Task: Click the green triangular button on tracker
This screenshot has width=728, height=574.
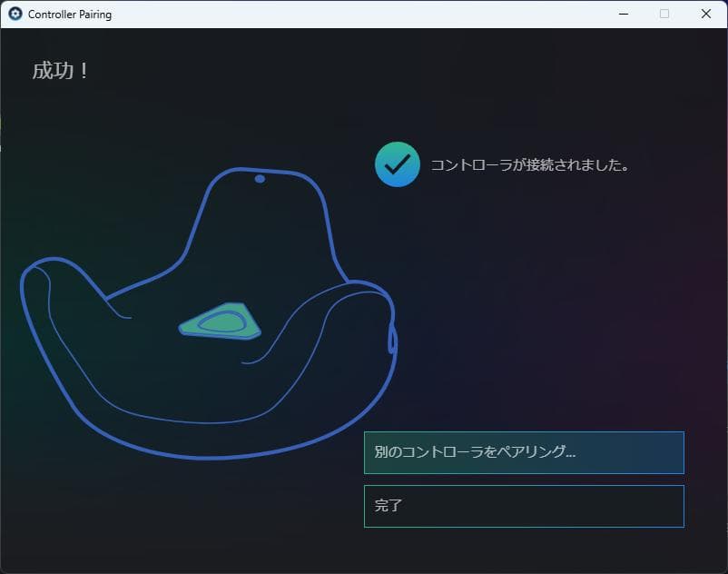Action: tap(220, 321)
